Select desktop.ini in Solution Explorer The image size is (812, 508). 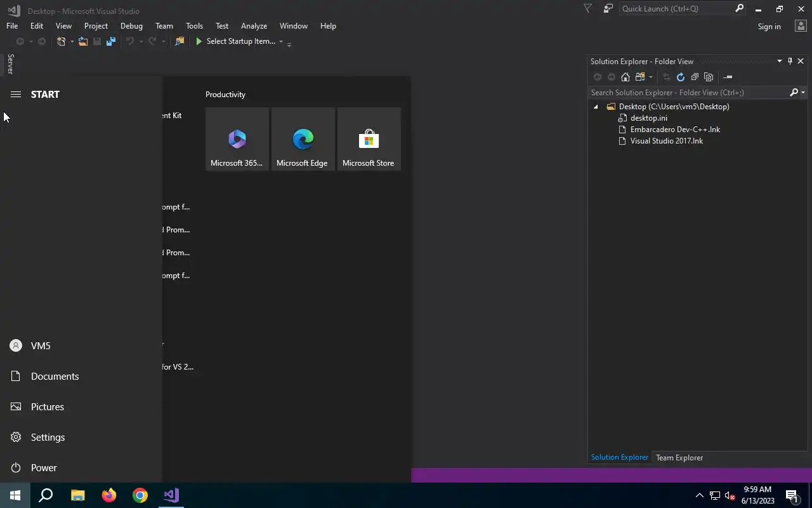[648, 118]
